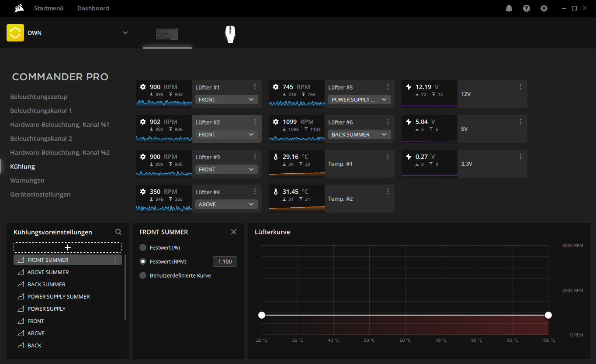Viewport: 596px width, 364px height.
Task: Search cooling presets with magnifier icon
Action: (118, 232)
